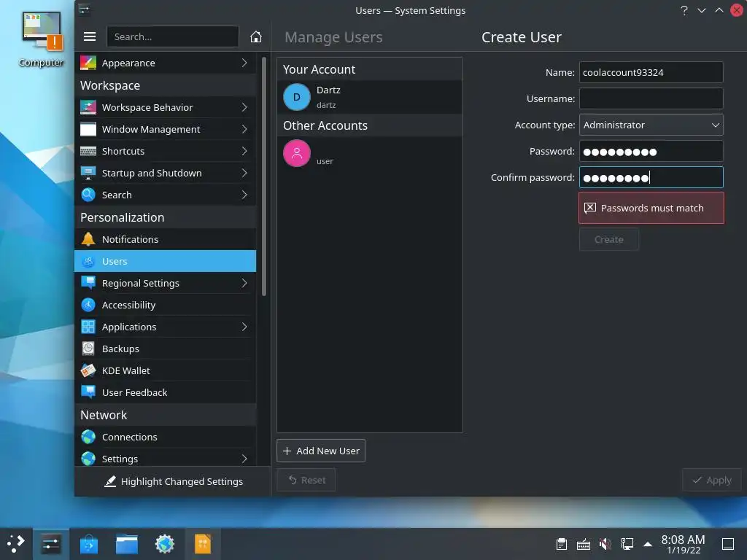Image resolution: width=747 pixels, height=560 pixels.
Task: Open Network Settings in sidebar
Action: click(x=166, y=459)
